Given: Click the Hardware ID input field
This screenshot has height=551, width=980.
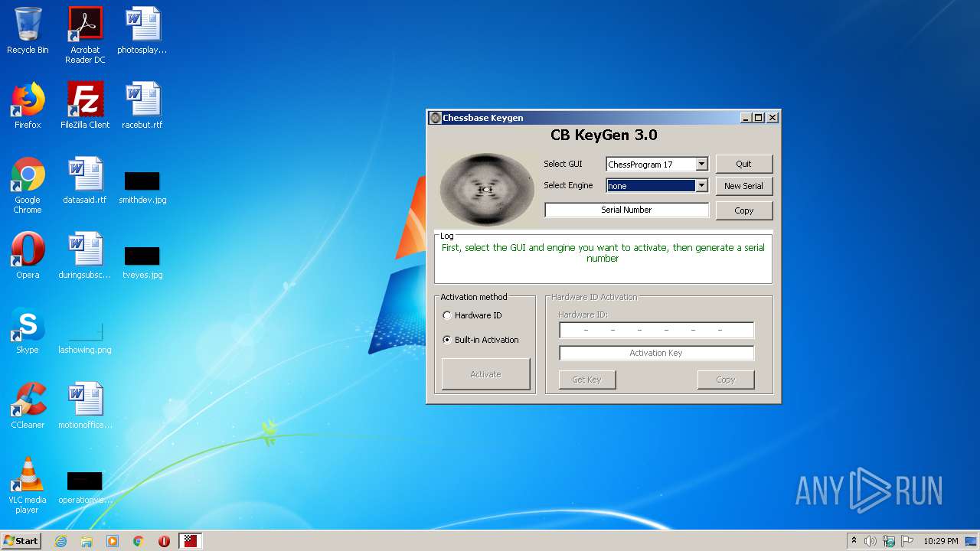Looking at the screenshot, I should [x=656, y=330].
